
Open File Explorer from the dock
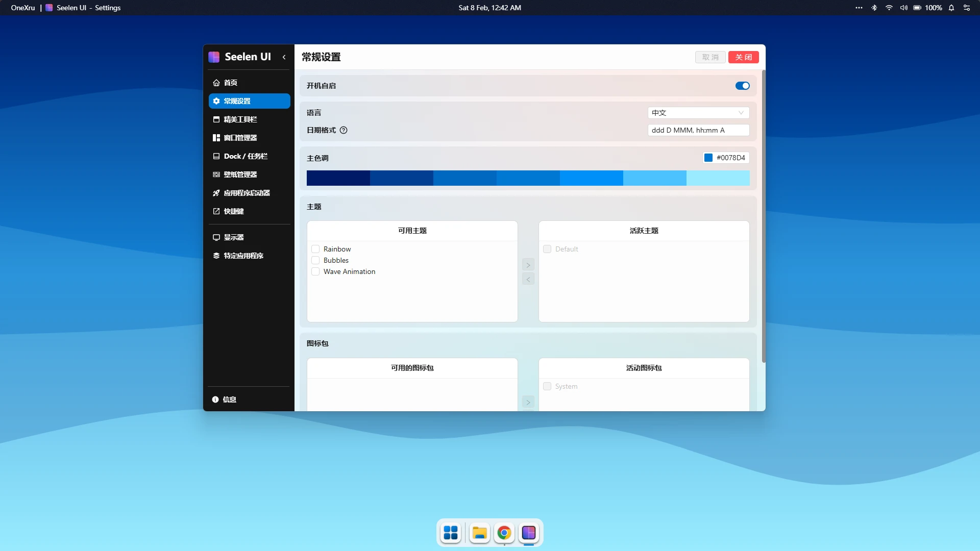pos(479,533)
